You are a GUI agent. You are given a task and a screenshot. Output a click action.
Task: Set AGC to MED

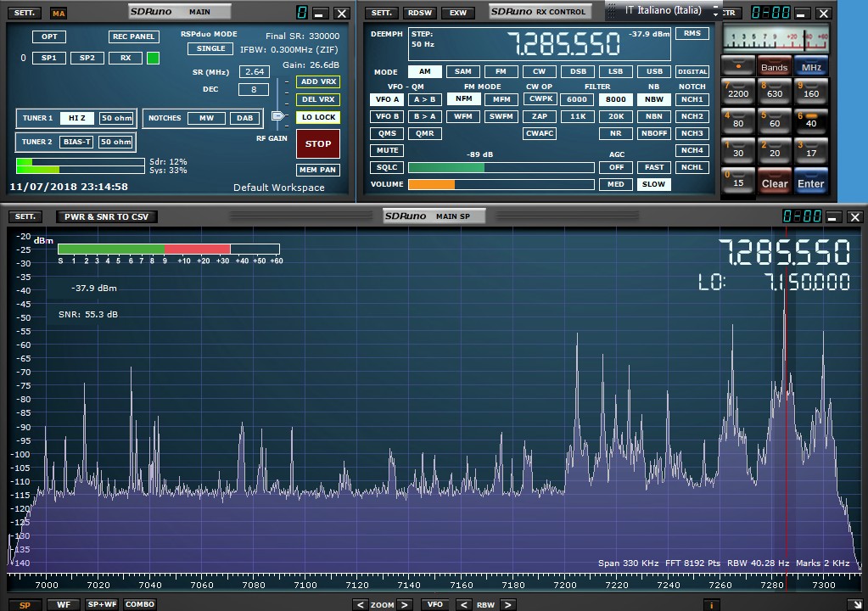pyautogui.click(x=615, y=184)
